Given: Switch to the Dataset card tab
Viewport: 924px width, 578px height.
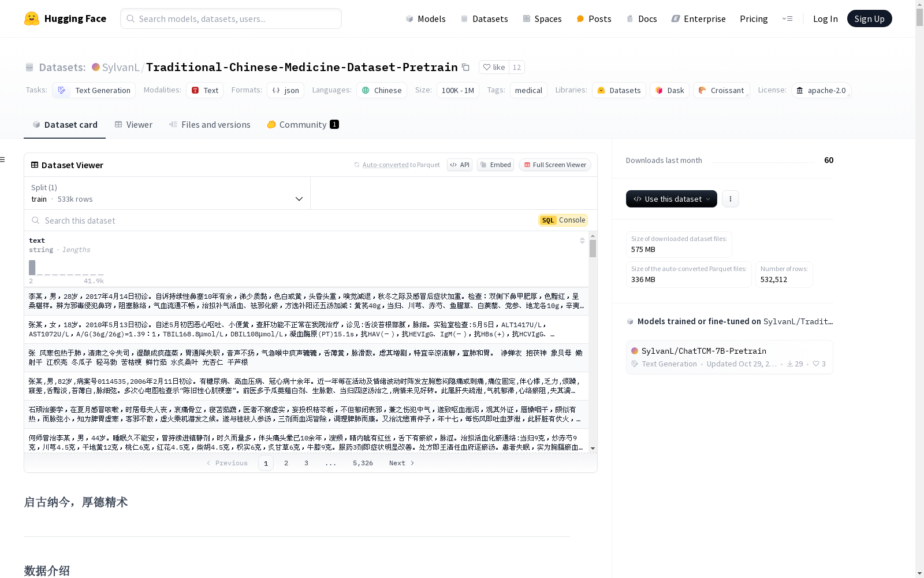Looking at the screenshot, I should coord(65,125).
